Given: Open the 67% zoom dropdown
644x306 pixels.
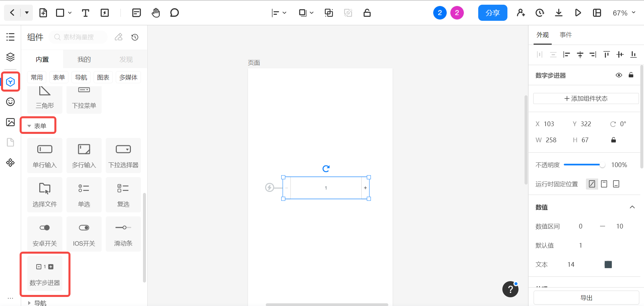Looking at the screenshot, I should [x=624, y=13].
